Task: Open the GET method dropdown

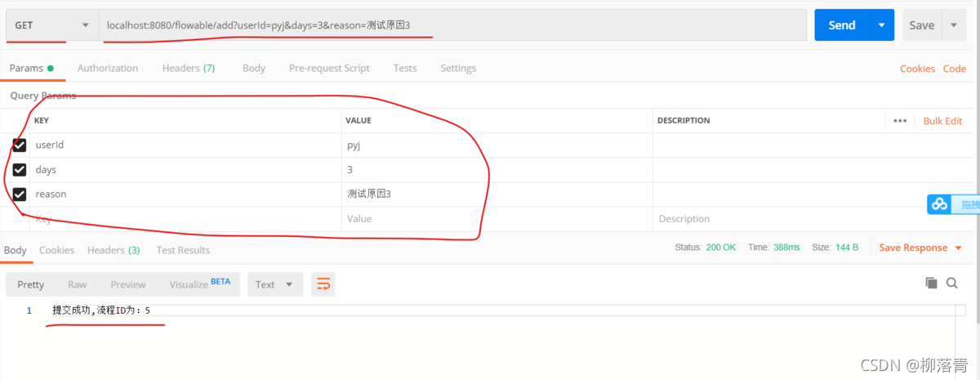Action: (51, 25)
